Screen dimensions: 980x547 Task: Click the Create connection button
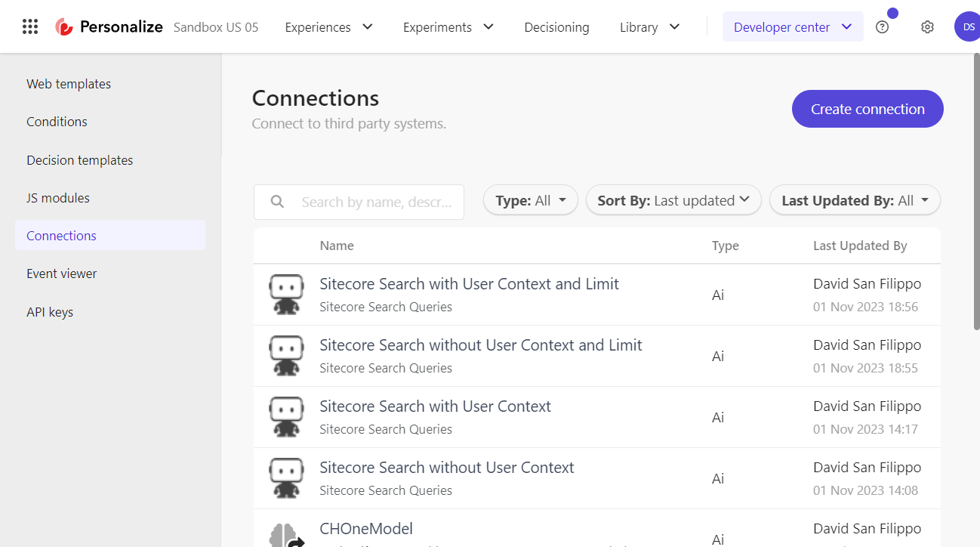867,108
